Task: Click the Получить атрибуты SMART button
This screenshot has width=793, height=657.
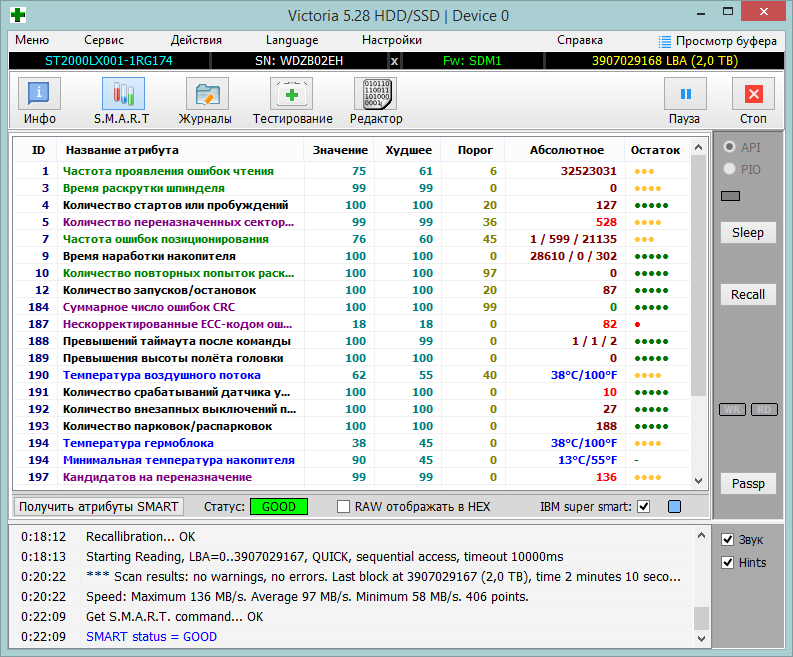Action: 99,507
